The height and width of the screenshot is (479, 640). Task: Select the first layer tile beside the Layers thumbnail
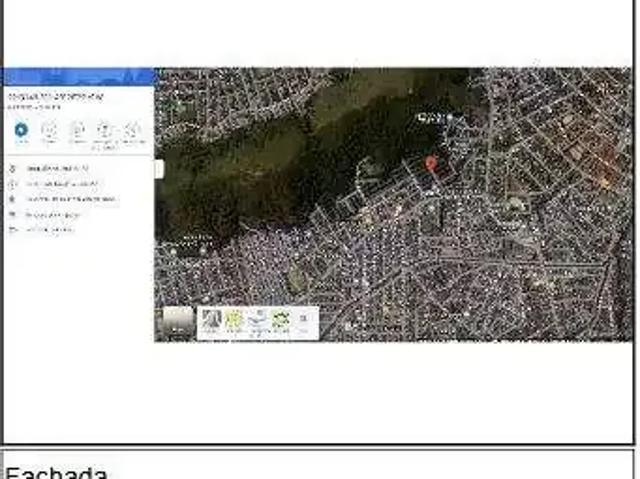tap(211, 320)
